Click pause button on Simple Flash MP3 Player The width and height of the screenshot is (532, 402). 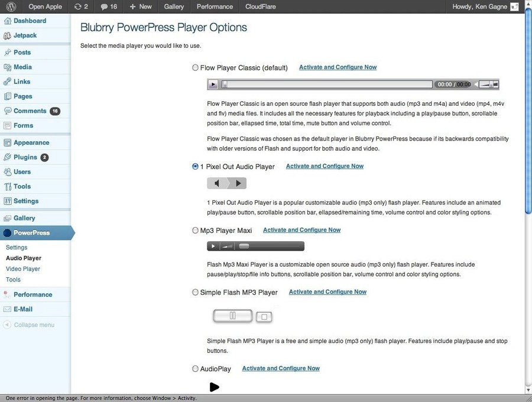[x=233, y=316]
